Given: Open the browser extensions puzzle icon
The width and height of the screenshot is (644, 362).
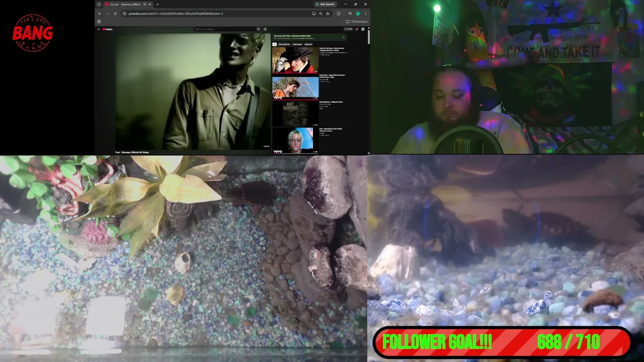Looking at the screenshot, I should (x=339, y=14).
